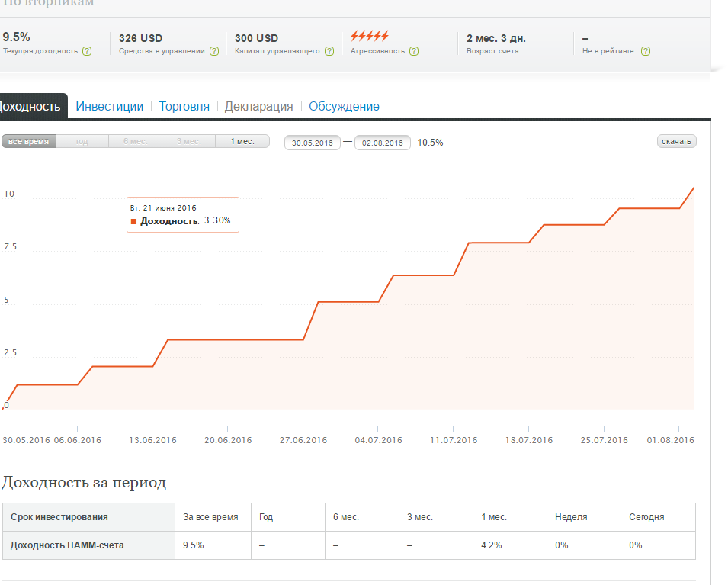
Task: Switch to the Инвестиции tab
Action: (110, 107)
